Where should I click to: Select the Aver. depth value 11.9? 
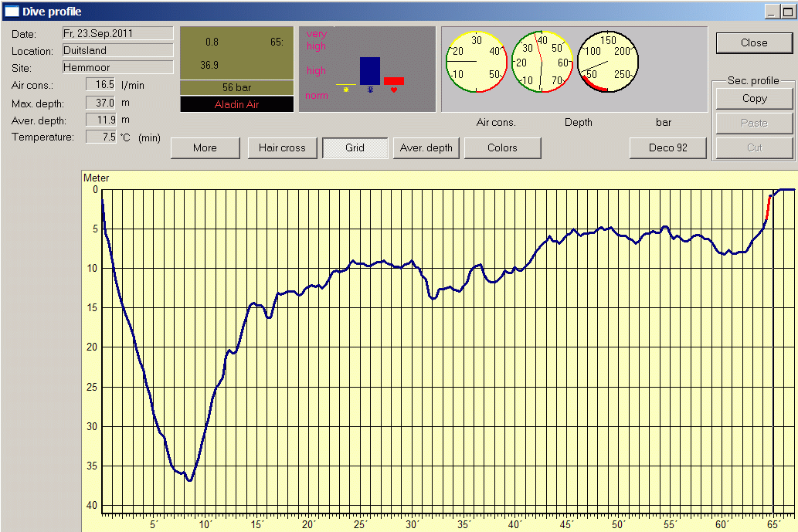100,120
